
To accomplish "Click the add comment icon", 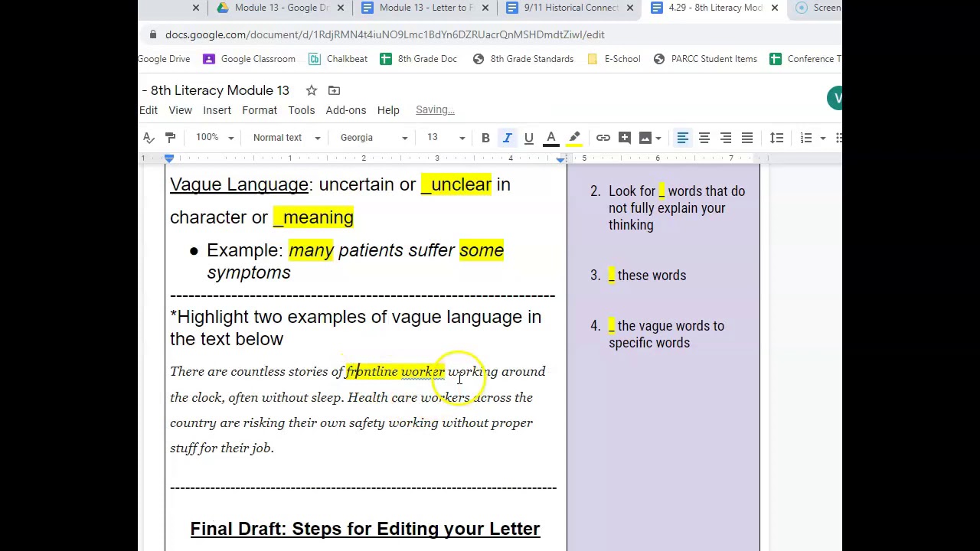I will click(x=625, y=138).
